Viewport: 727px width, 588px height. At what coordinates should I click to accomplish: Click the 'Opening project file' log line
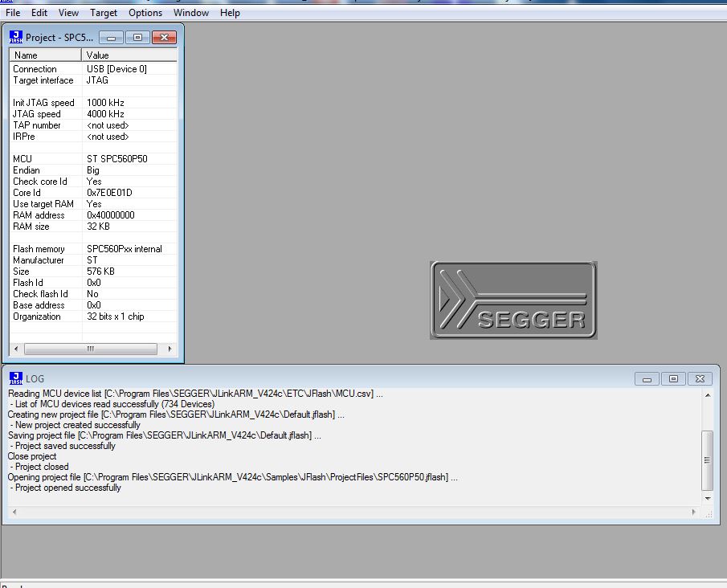(x=232, y=476)
